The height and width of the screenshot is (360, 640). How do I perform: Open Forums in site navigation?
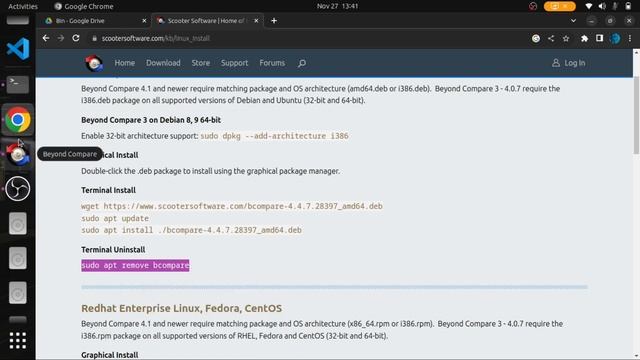coord(272,63)
